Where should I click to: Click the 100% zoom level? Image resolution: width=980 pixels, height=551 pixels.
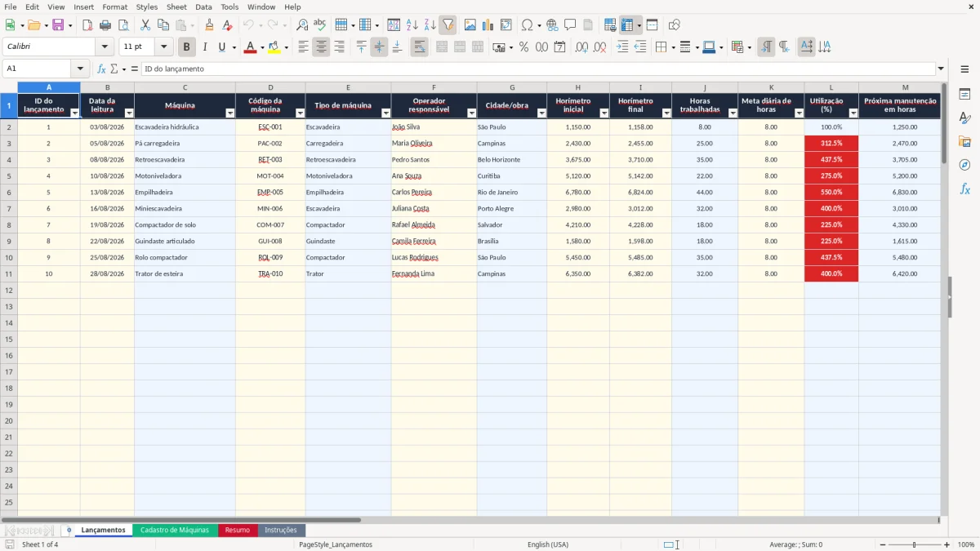pyautogui.click(x=966, y=544)
